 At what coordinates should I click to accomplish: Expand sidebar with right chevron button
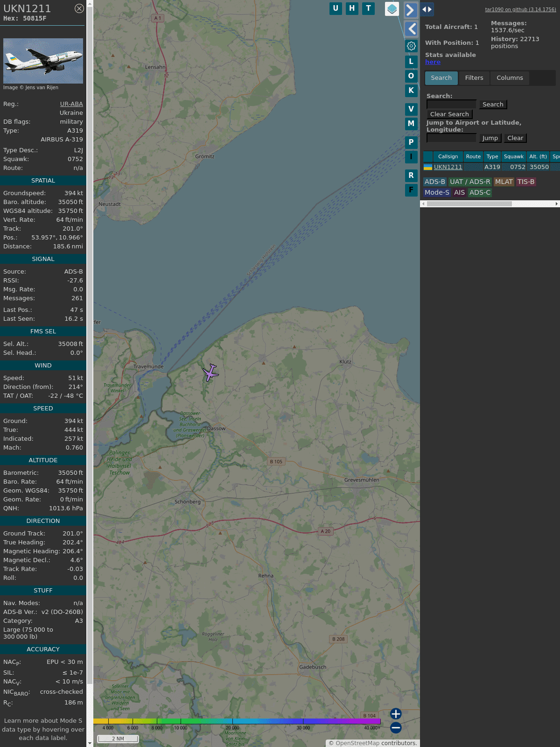point(411,10)
